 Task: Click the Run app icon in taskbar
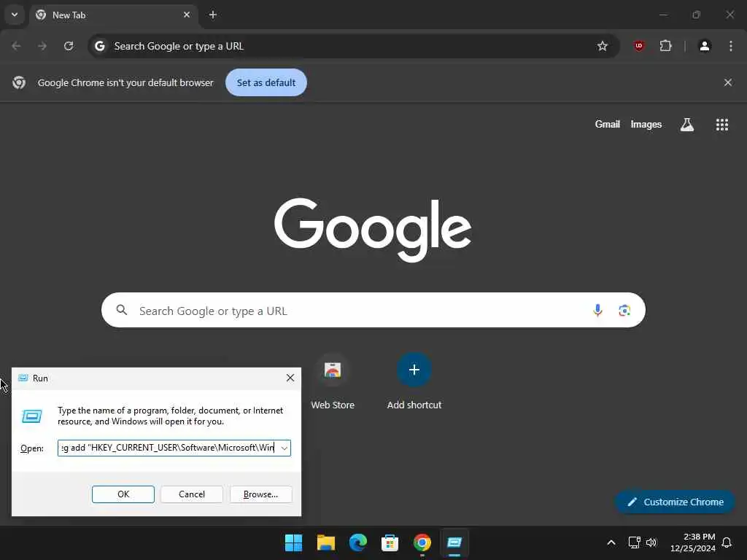[x=454, y=542]
